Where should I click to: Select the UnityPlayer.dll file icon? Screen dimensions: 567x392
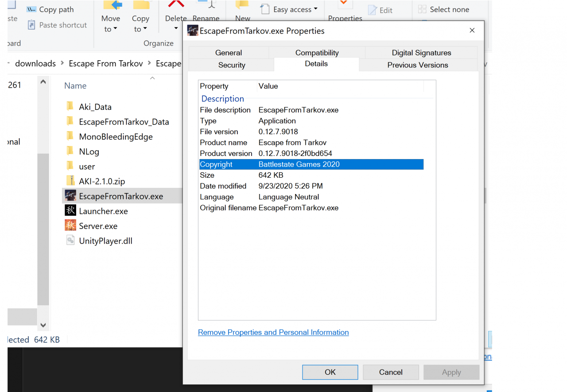click(x=70, y=241)
